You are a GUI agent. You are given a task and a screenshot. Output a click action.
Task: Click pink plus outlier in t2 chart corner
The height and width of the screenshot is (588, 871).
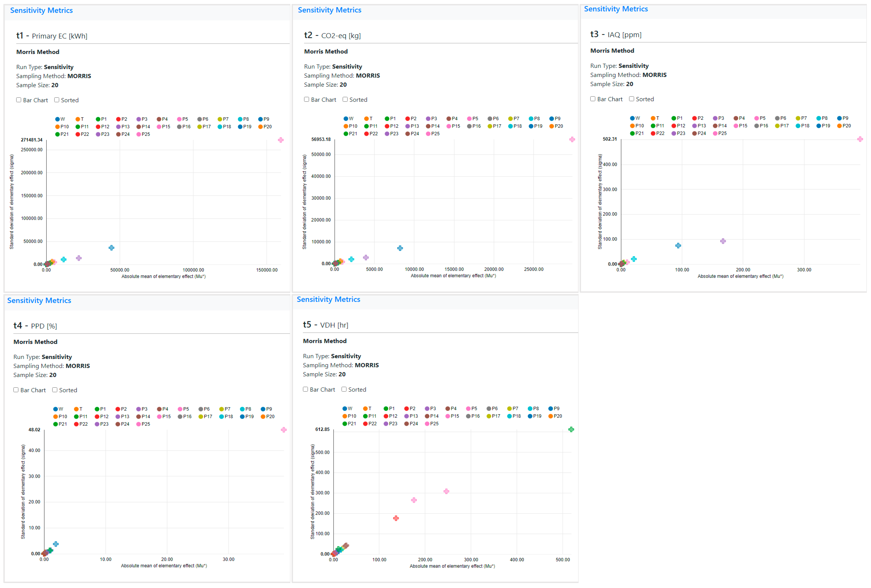(572, 139)
